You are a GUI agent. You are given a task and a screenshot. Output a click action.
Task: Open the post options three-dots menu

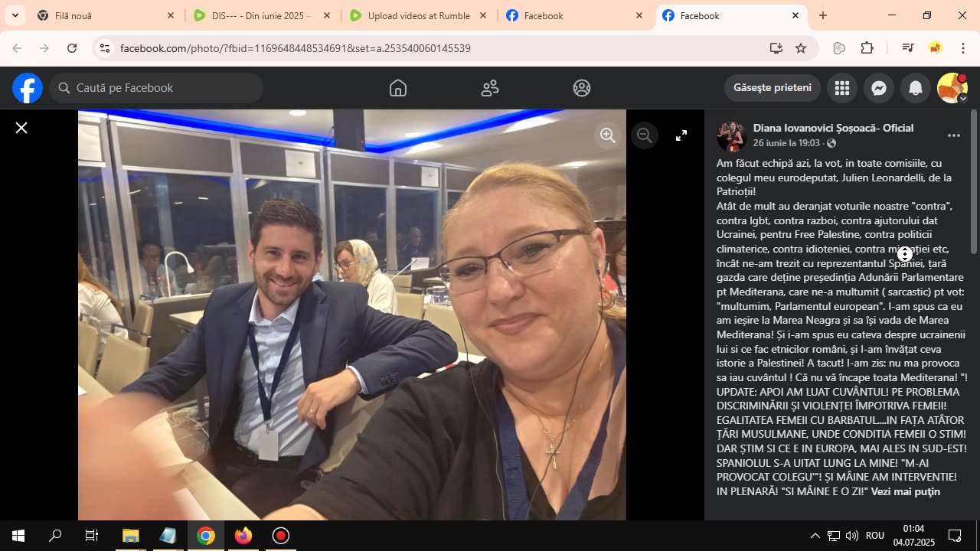pyautogui.click(x=954, y=135)
